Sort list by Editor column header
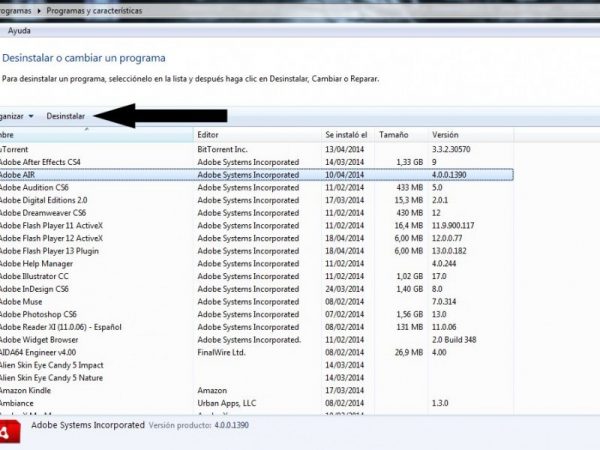600x450 pixels. (208, 135)
